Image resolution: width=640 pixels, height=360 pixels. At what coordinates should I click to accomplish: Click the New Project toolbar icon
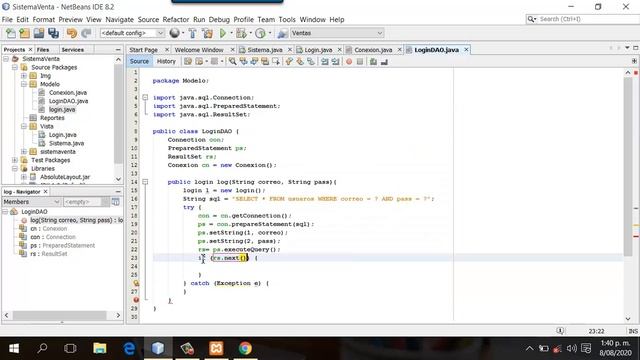(x=24, y=33)
